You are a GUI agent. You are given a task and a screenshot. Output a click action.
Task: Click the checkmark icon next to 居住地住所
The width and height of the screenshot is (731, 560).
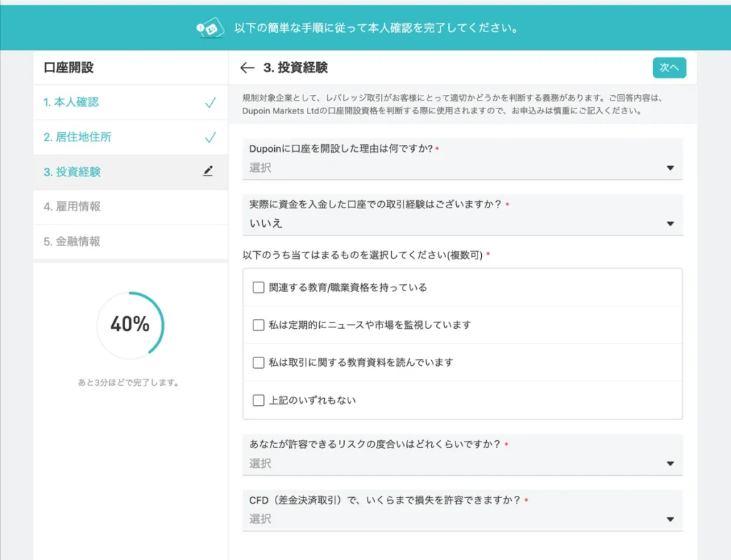210,137
